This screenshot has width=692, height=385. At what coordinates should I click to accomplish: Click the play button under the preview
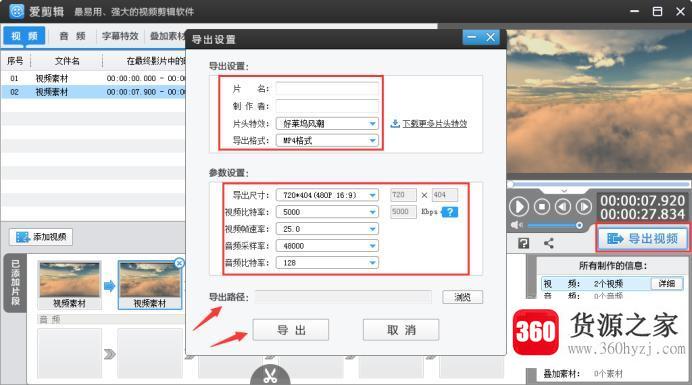point(519,207)
